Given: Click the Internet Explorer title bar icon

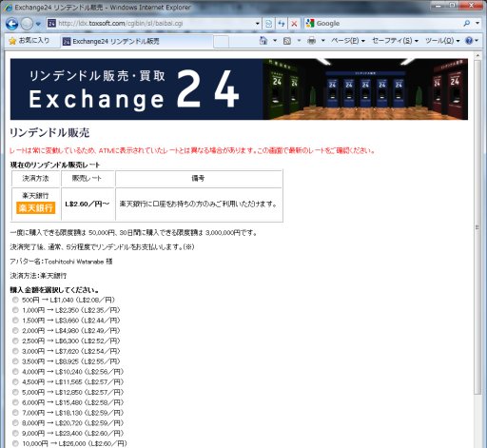Looking at the screenshot, I should (8, 8).
